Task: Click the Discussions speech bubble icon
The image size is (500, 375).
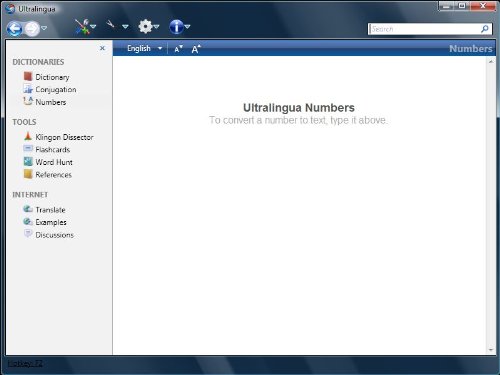Action: click(x=28, y=234)
